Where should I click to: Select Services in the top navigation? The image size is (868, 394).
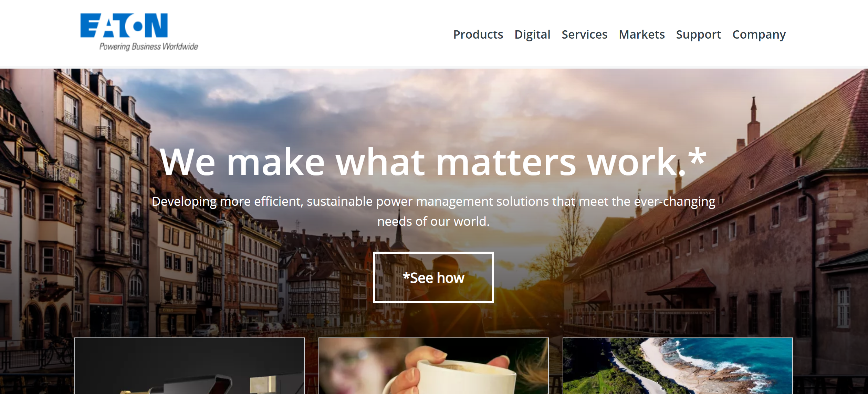coord(584,34)
